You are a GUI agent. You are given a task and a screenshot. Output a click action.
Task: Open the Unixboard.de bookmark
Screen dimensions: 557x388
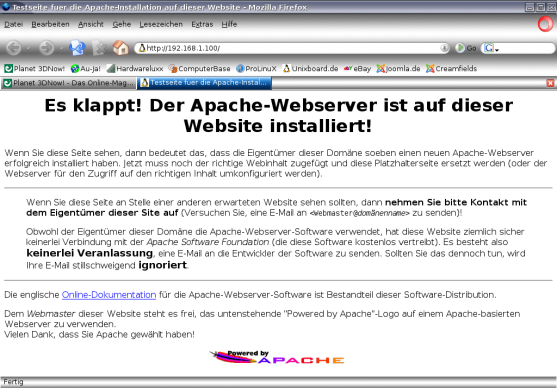pos(310,69)
